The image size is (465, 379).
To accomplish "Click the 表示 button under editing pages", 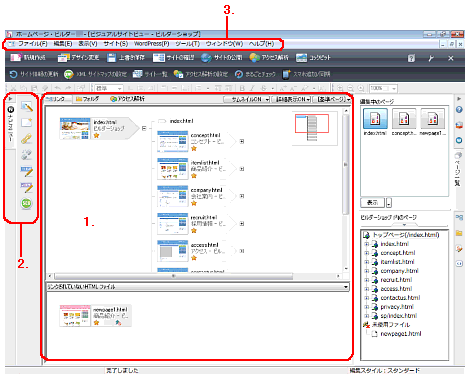I will (372, 202).
